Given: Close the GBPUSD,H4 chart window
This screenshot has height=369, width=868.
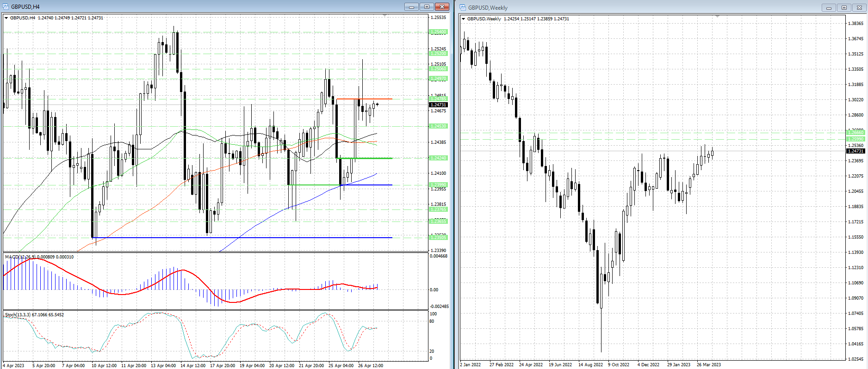Looking at the screenshot, I should (442, 6).
